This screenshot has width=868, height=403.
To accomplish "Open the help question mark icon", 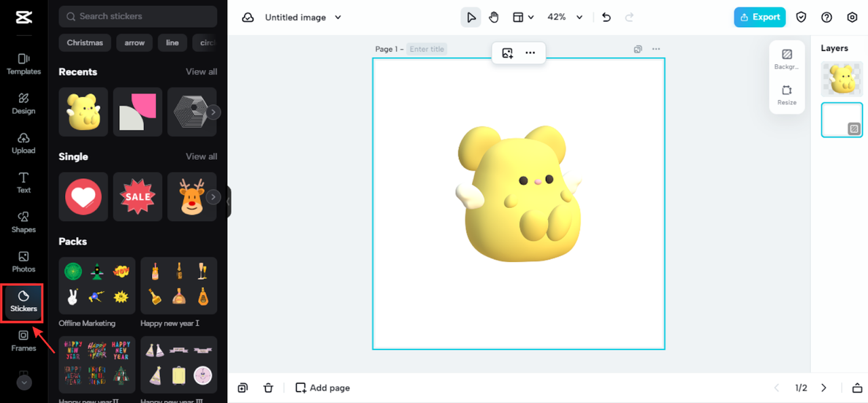I will [827, 18].
